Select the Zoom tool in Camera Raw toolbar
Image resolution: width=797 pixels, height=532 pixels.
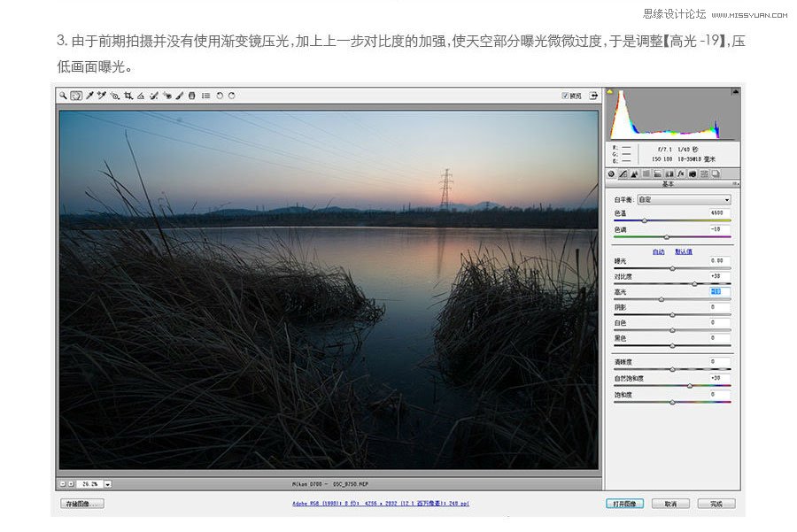[x=63, y=96]
